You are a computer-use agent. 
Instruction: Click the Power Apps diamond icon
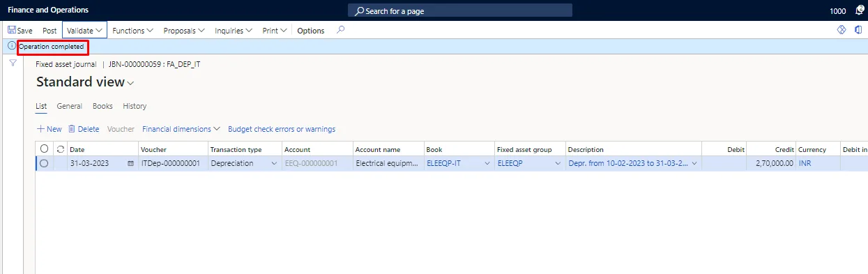point(841,30)
